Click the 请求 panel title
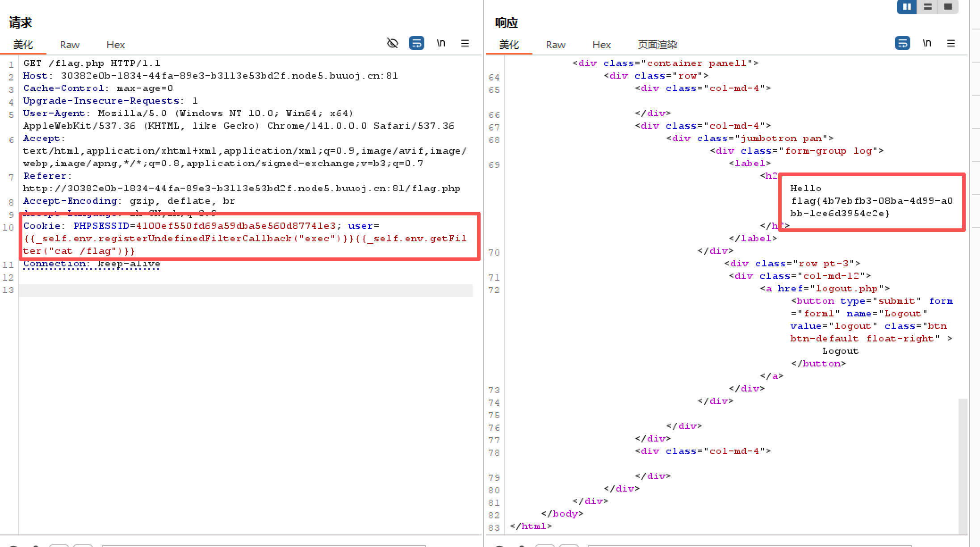Screen dimensions: 980x547 [x=21, y=22]
